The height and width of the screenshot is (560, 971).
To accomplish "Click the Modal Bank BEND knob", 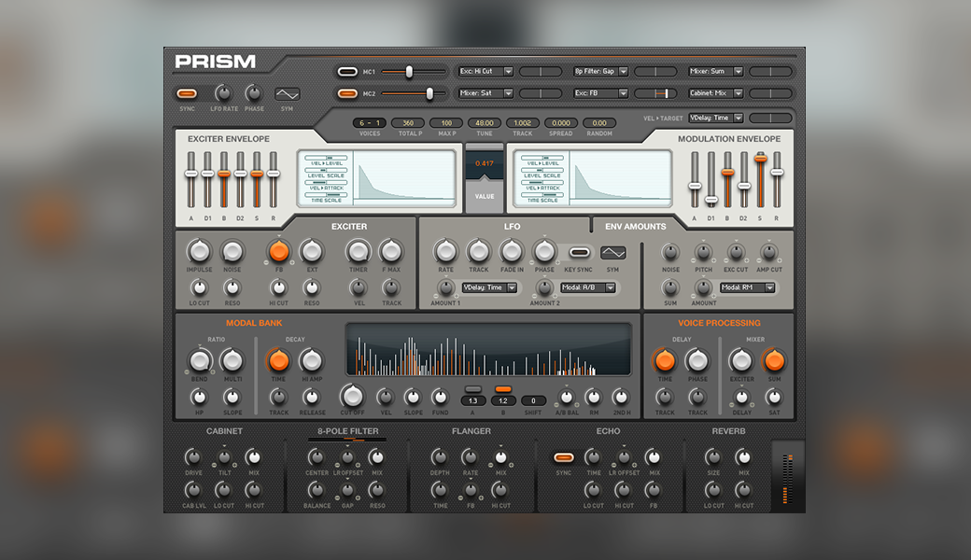I will coord(200,360).
